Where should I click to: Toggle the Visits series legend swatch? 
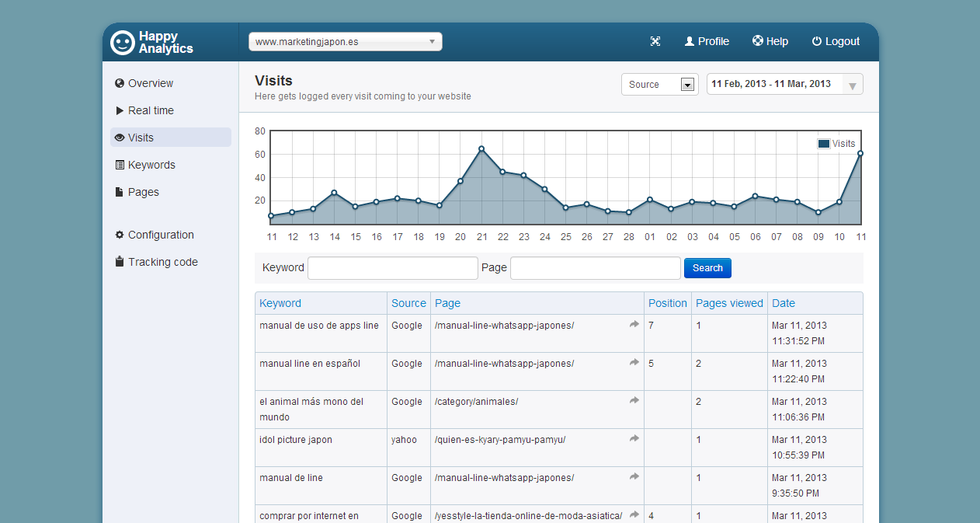(823, 144)
